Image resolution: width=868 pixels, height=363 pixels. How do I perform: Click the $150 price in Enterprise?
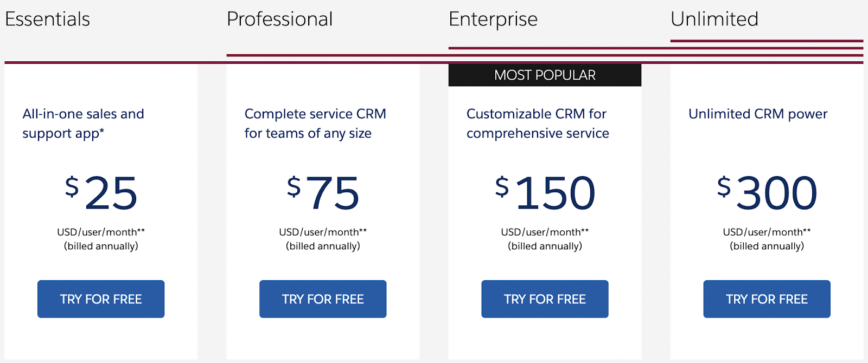(545, 193)
